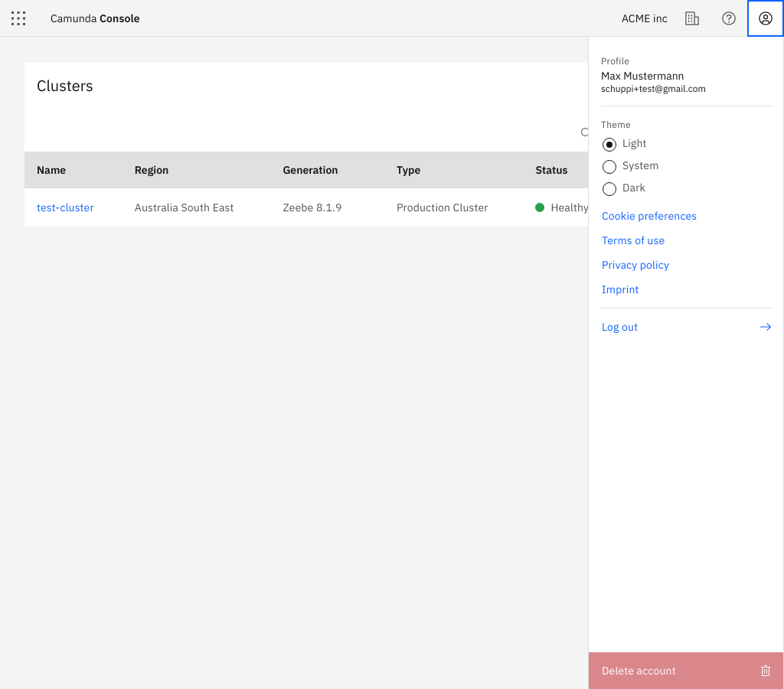This screenshot has width=784, height=689.
Task: Click the Log out arrow icon
Action: (765, 327)
